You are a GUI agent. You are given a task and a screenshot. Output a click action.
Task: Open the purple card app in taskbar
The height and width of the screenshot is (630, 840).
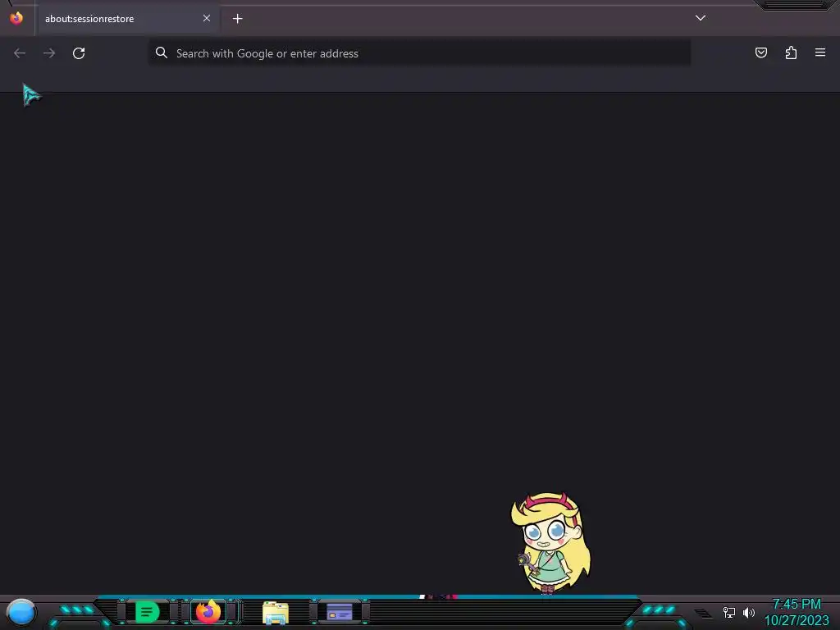tap(339, 611)
